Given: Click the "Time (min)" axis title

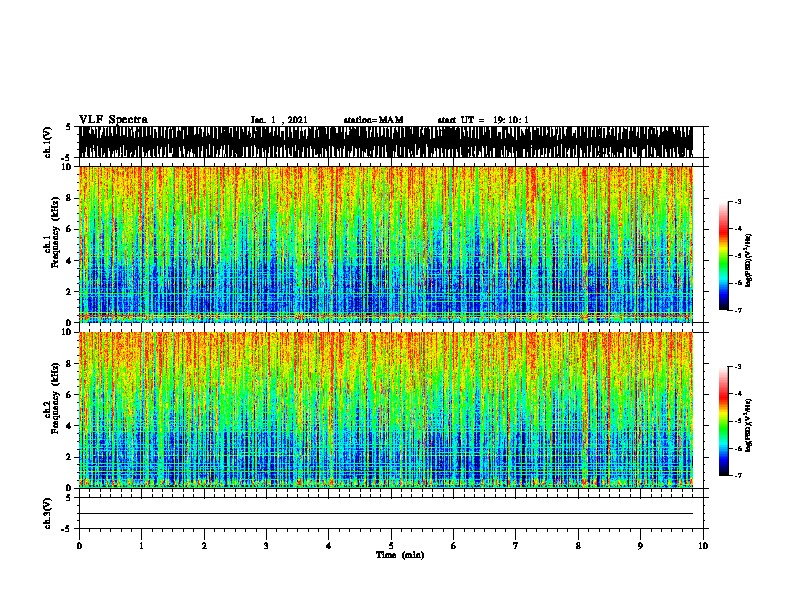Looking at the screenshot, I should tap(400, 555).
